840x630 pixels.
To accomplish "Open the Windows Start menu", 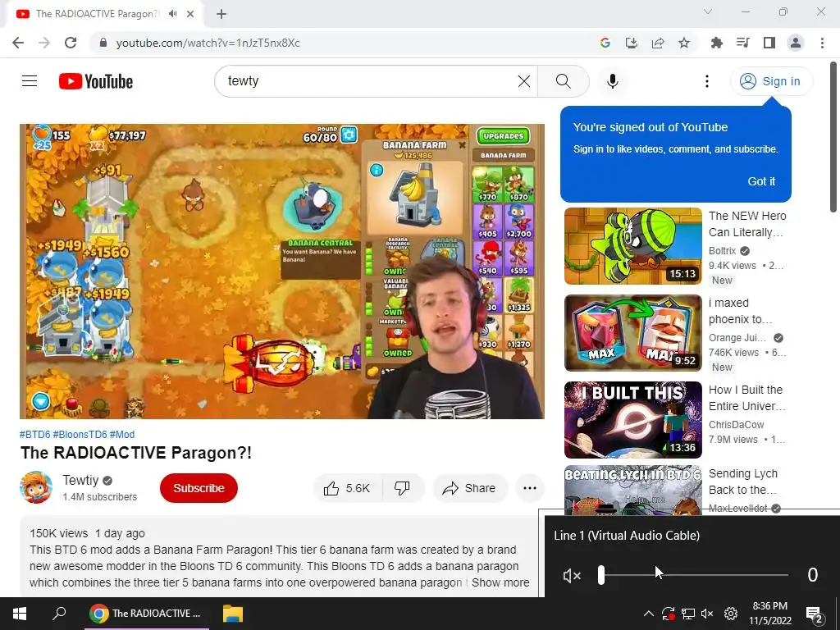I will coord(20,614).
